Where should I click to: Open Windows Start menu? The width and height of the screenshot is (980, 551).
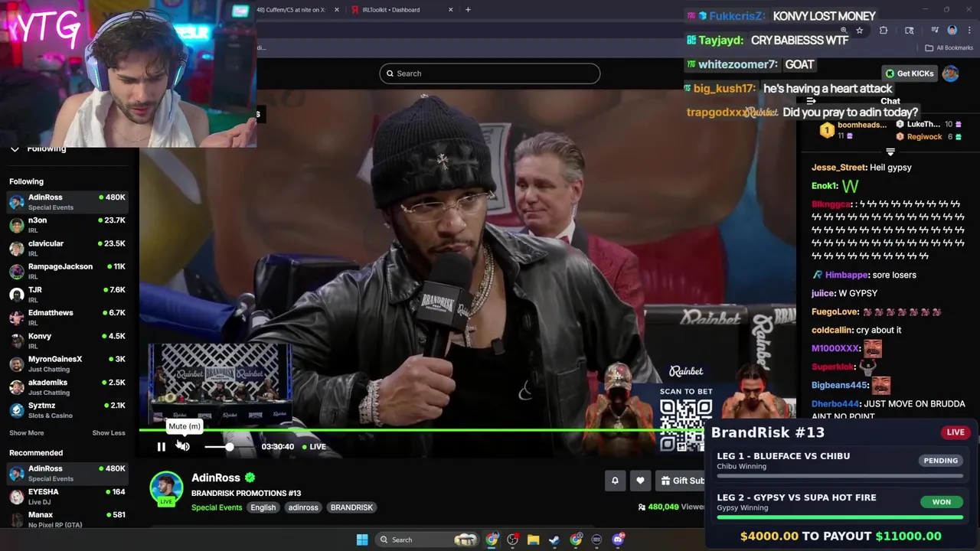pos(362,540)
